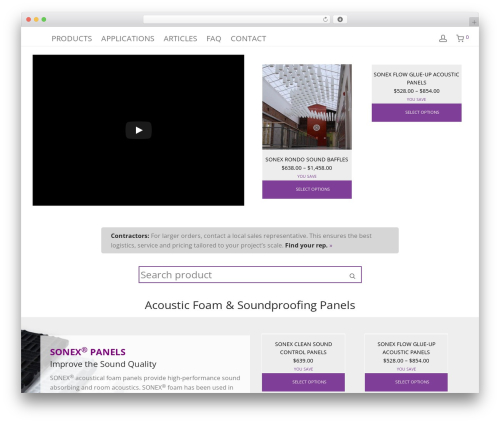Open the CONTACT page
500x423 pixels.
pyautogui.click(x=248, y=39)
